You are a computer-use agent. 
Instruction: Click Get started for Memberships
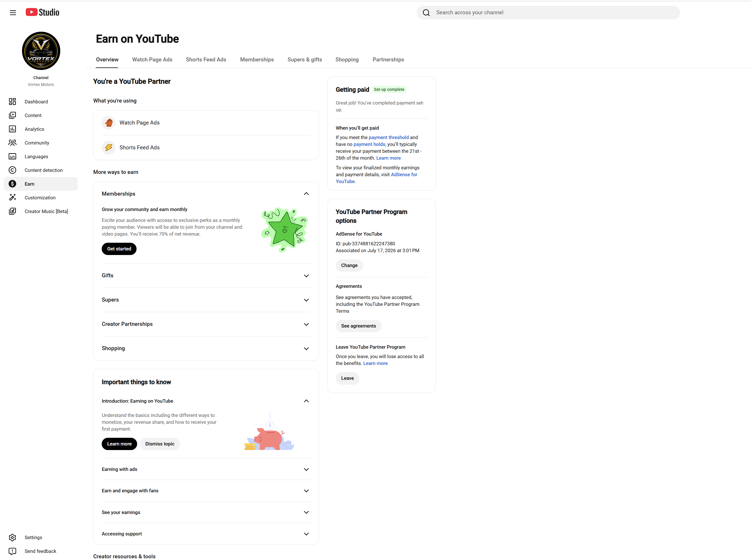pyautogui.click(x=119, y=249)
